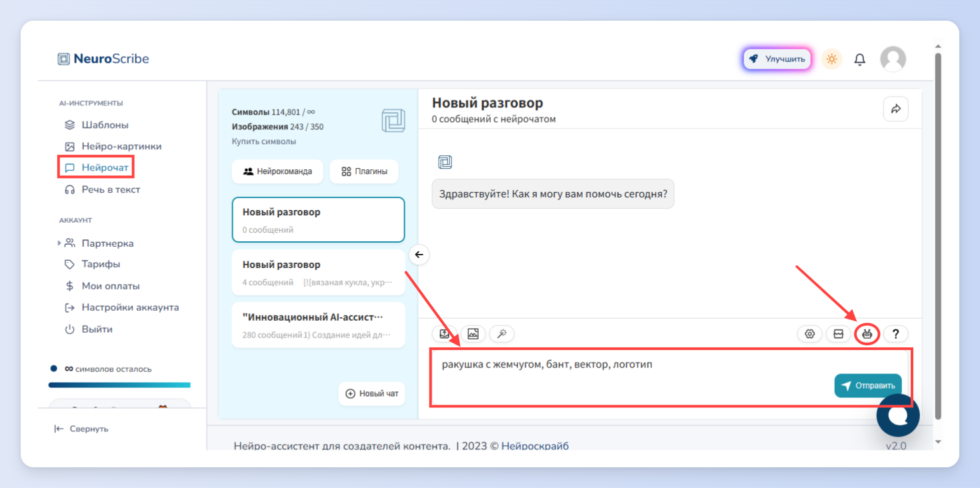Open the user profile avatar
Image resolution: width=980 pixels, height=488 pixels.
[893, 59]
